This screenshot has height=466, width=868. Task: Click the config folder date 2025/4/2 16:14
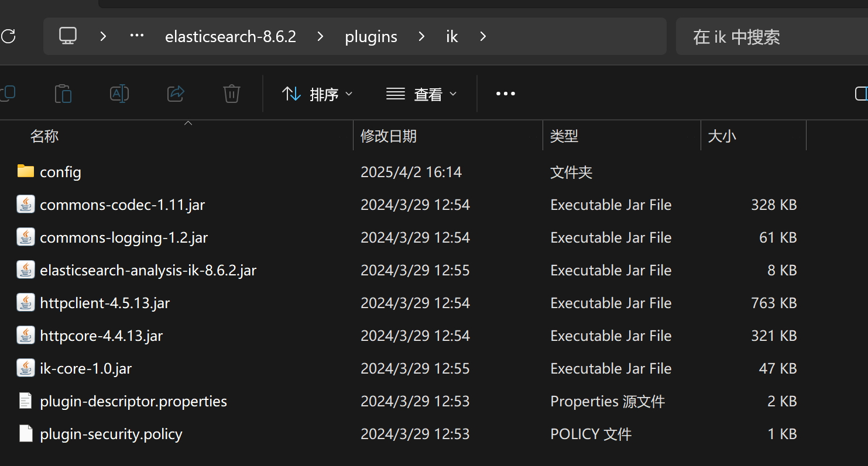pyautogui.click(x=411, y=172)
